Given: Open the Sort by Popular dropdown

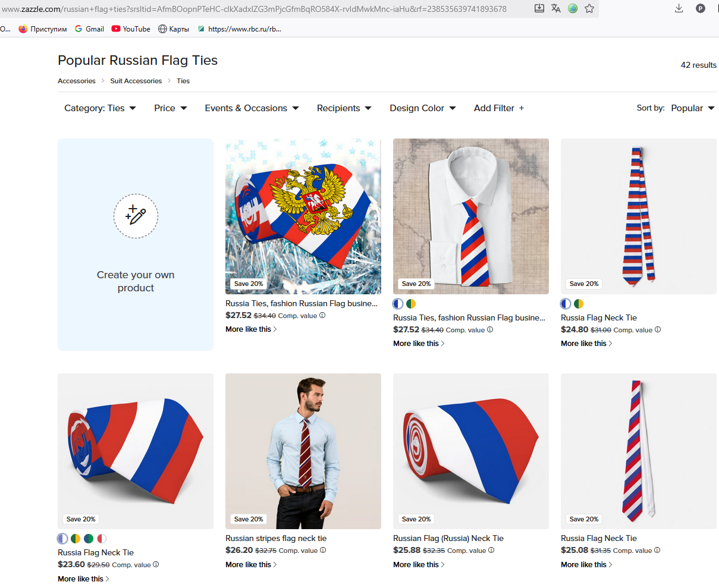Looking at the screenshot, I should coord(692,108).
